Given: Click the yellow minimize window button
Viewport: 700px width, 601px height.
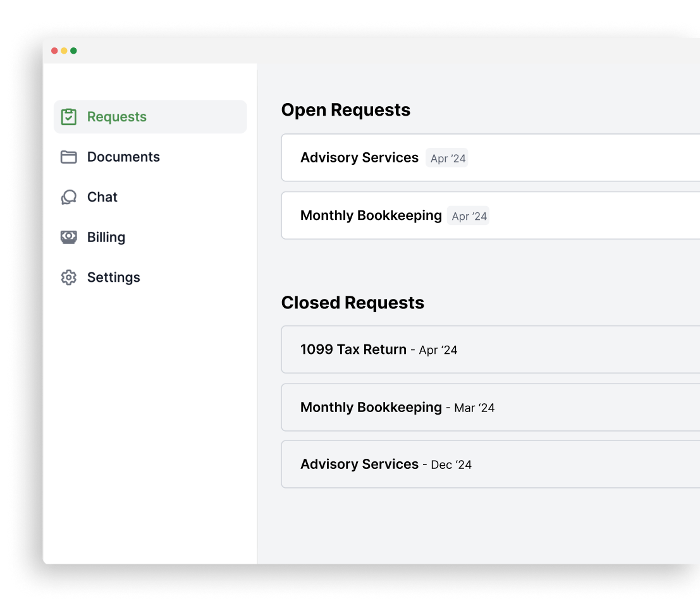Looking at the screenshot, I should [x=64, y=51].
